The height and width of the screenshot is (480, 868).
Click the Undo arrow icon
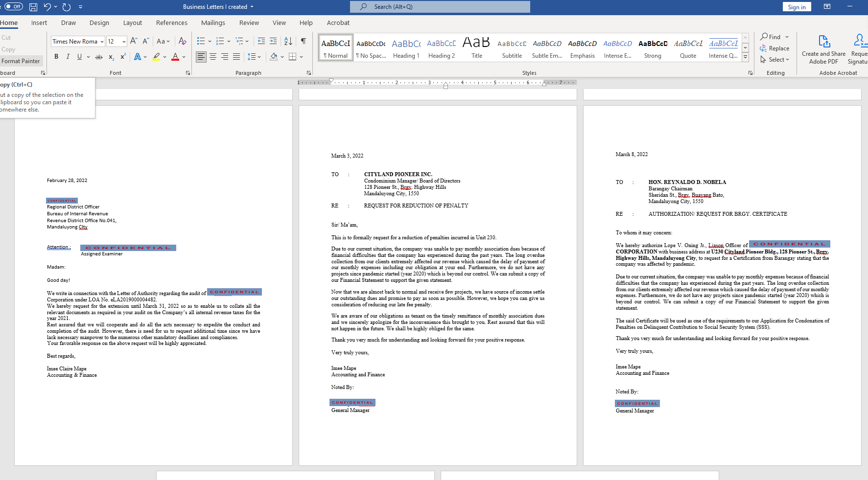[x=47, y=7]
